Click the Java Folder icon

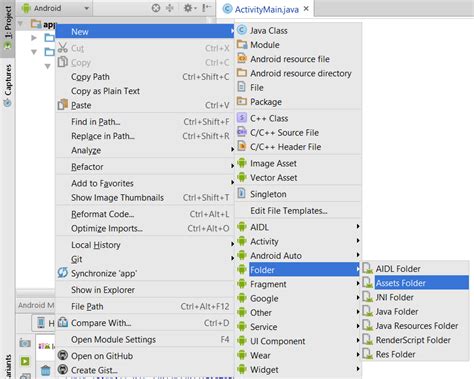tap(368, 311)
